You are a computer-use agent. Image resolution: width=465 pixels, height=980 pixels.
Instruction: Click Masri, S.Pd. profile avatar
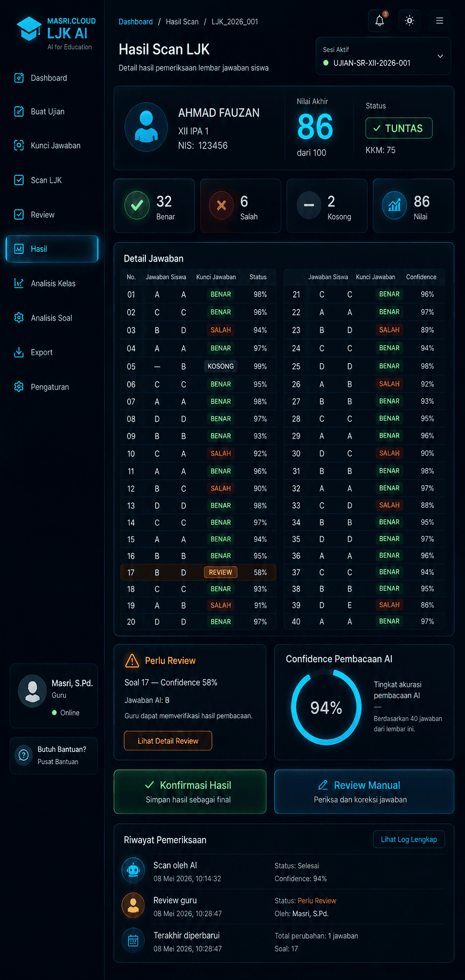tap(32, 691)
